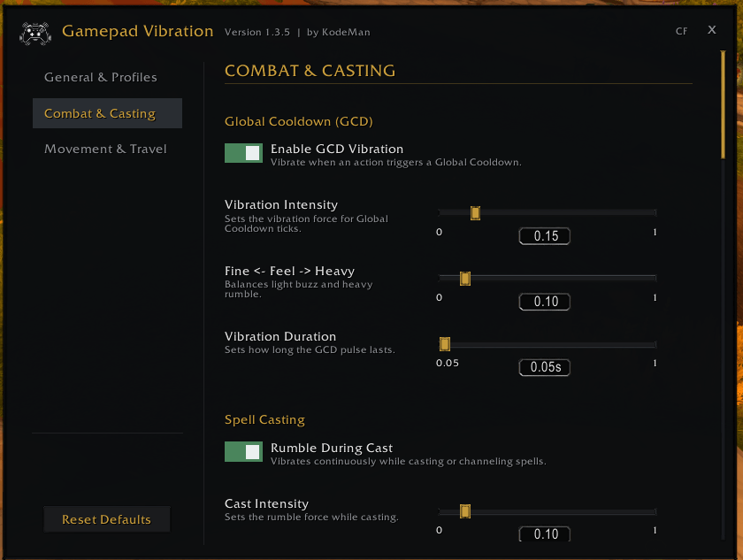
Task: Switch to the Movement & Travel tab
Action: click(105, 149)
